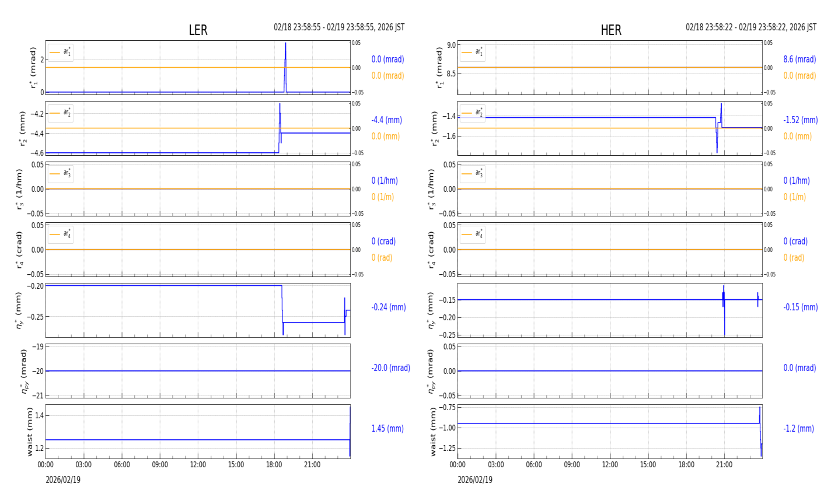Click orange "0.0 (mm)" beside the LER r2* plot
The width and height of the screenshot is (824, 504).
[x=385, y=136]
